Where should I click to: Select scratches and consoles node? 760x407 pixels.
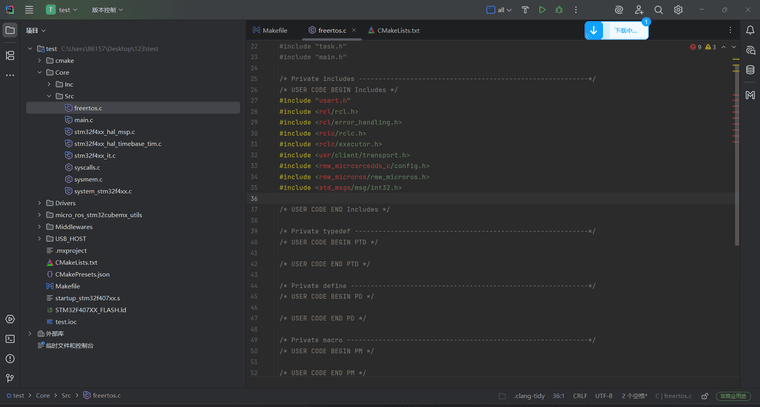tap(70, 345)
